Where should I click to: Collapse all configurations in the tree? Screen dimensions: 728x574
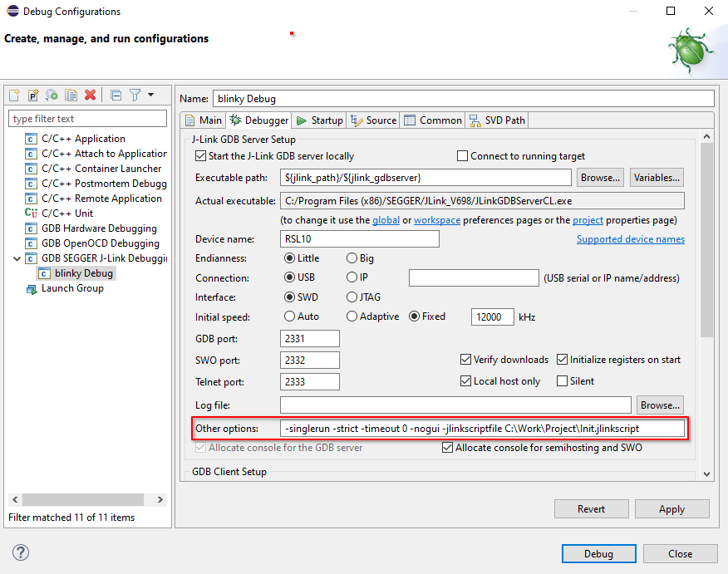pos(116,96)
